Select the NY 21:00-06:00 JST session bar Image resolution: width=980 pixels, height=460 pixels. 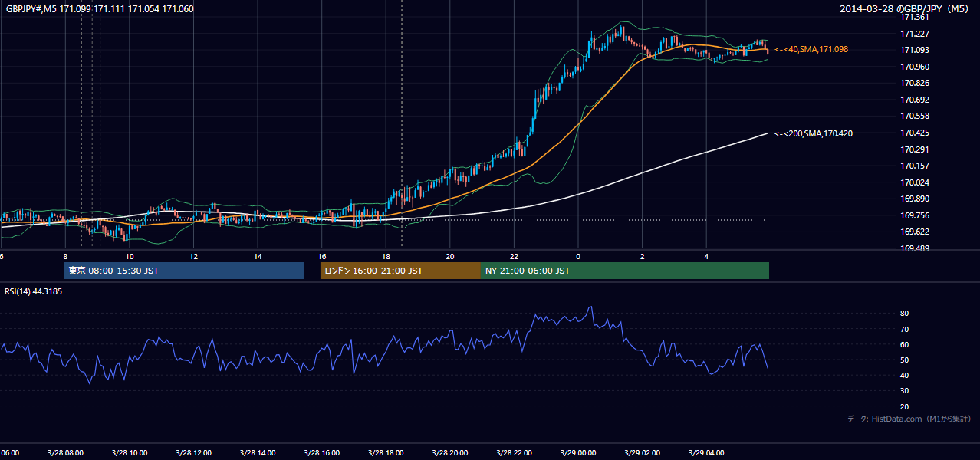[x=625, y=271]
